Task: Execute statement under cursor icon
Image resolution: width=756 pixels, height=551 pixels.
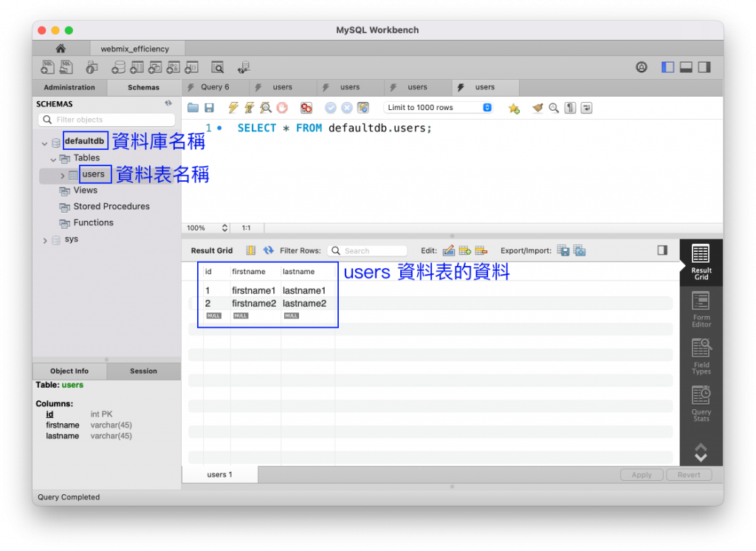Action: pyautogui.click(x=250, y=108)
